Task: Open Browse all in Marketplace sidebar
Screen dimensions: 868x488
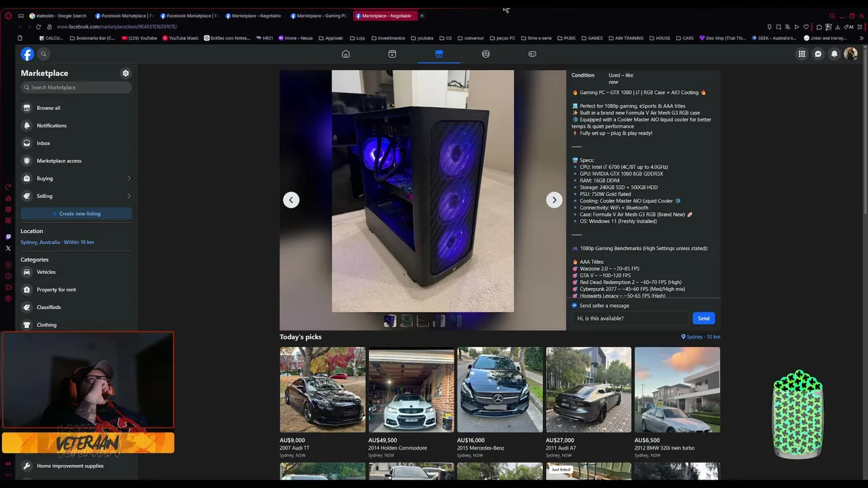Action: pyautogui.click(x=76, y=108)
